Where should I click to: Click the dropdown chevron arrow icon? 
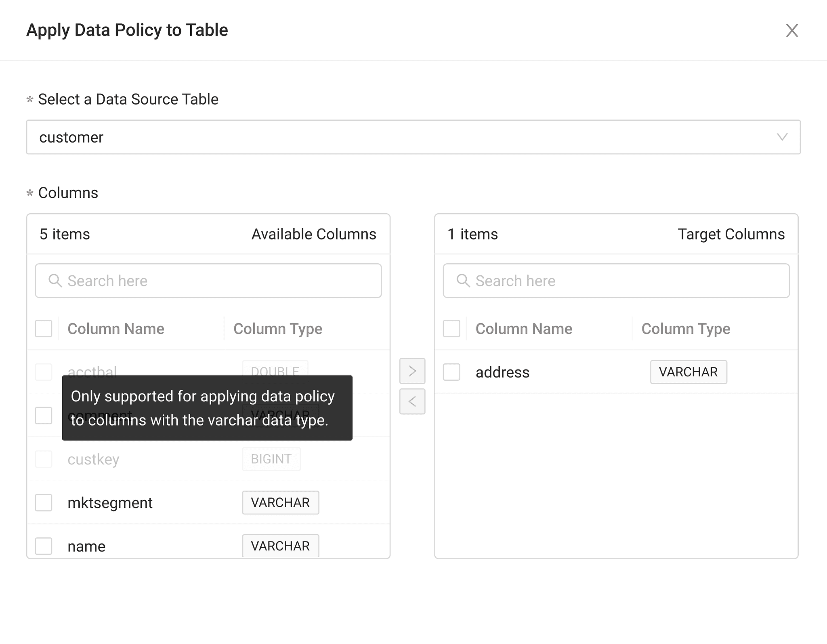(782, 137)
